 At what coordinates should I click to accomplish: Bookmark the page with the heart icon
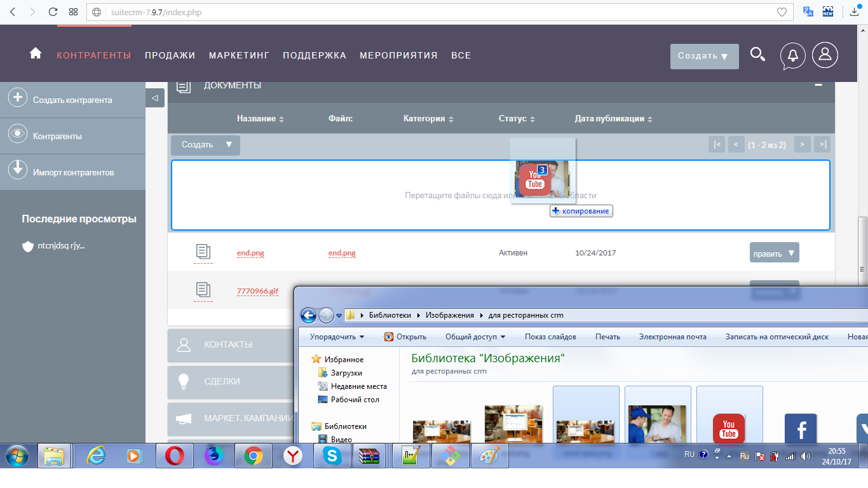[x=782, y=12]
